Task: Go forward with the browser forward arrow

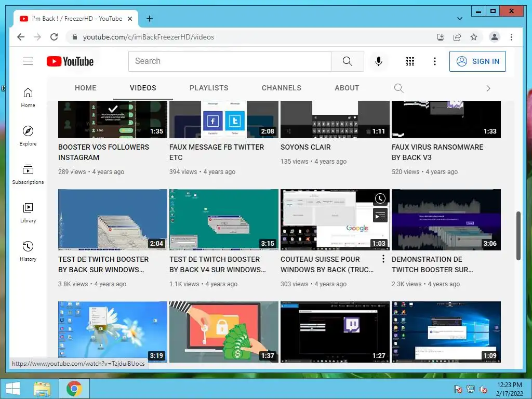Action: click(x=37, y=37)
